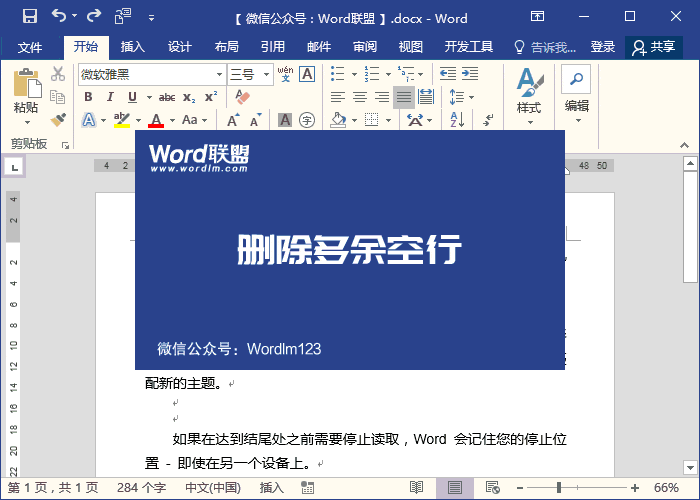
Task: Undo the last action
Action: click(59, 16)
